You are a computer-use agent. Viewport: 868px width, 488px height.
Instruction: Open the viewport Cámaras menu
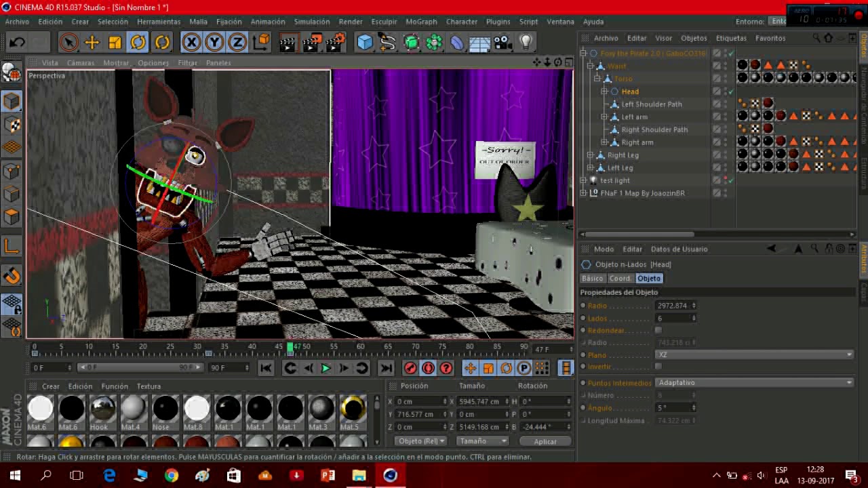click(x=81, y=62)
